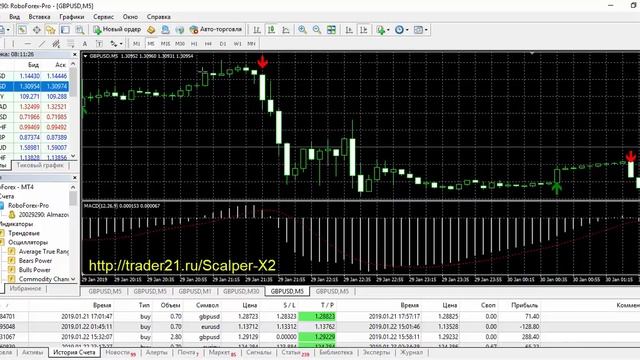
Task: Enable chart shift icon
Action: pos(363,30)
